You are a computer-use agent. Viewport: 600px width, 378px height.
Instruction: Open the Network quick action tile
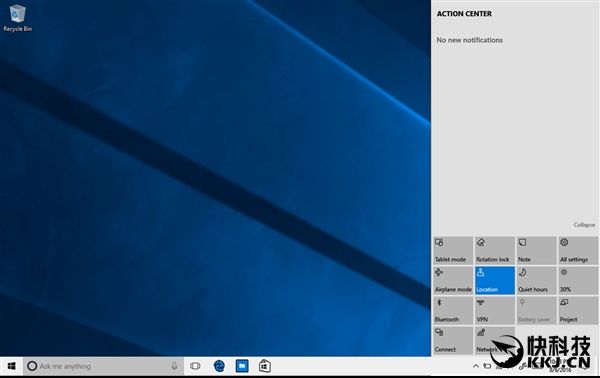495,340
